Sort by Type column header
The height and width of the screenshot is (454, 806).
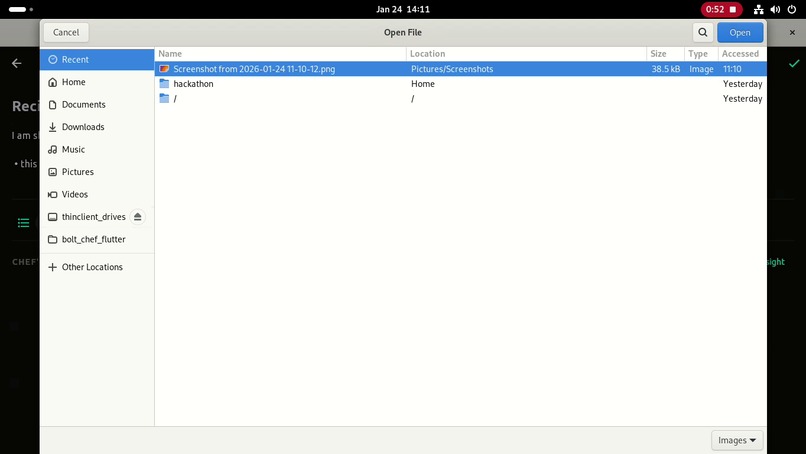click(701, 53)
